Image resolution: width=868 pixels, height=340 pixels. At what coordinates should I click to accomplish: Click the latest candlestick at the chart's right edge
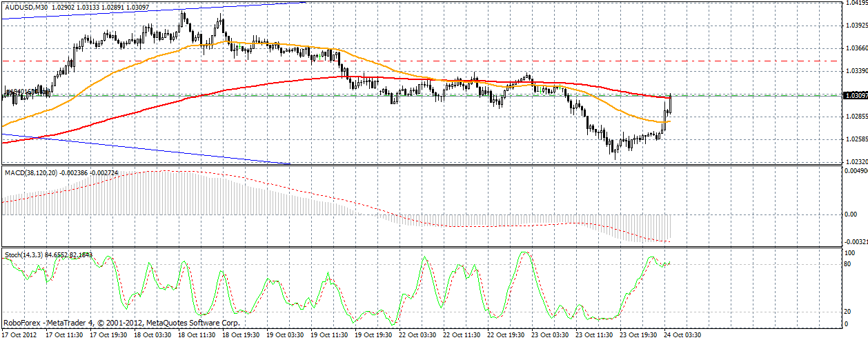click(x=670, y=103)
